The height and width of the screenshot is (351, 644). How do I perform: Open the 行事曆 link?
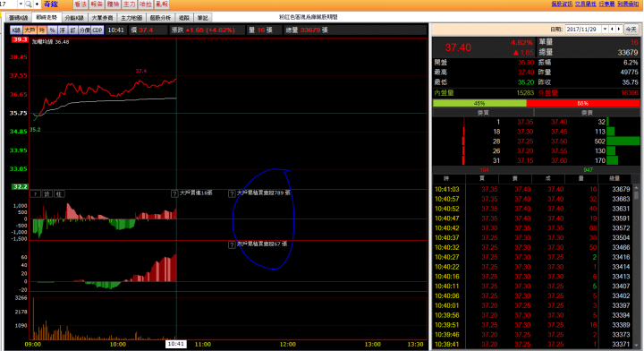(x=606, y=4)
